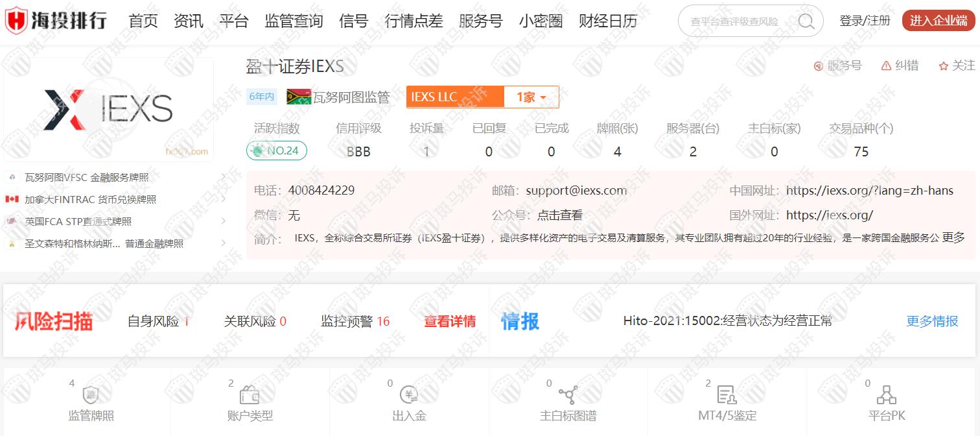Click the 出入金 currency icon

409,395
